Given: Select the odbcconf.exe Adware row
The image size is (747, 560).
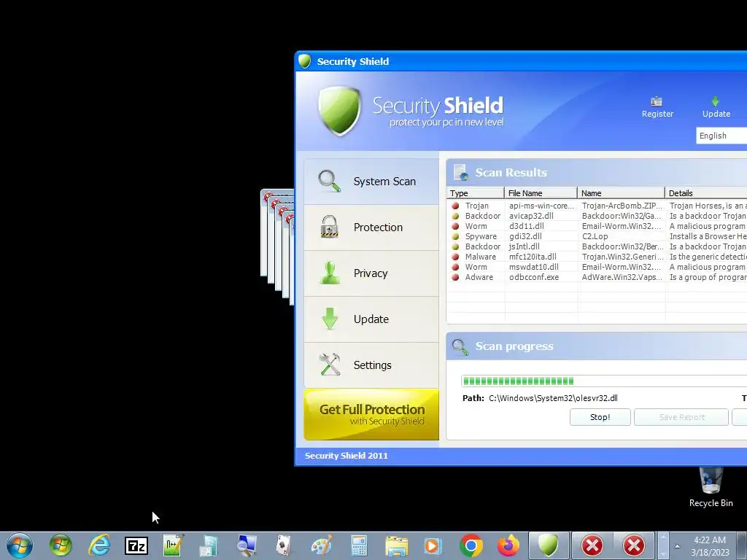Looking at the screenshot, I should tap(597, 277).
